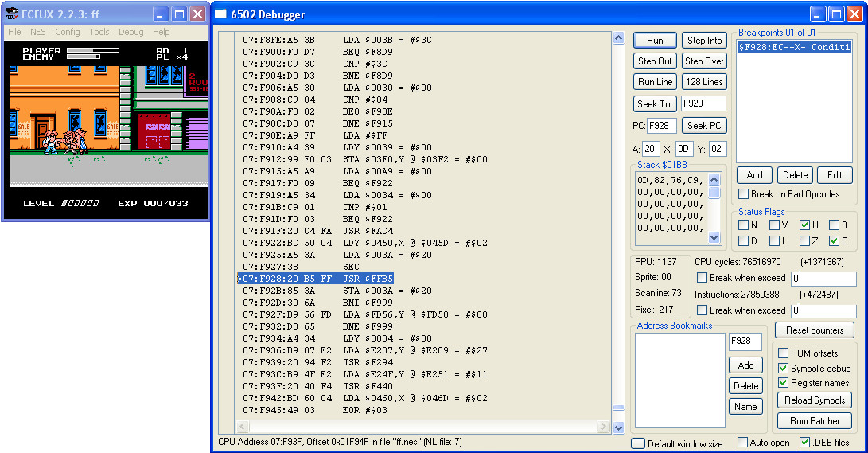Select breakpoint $F928 in breakpoints list
This screenshot has height=453, width=868.
coord(794,47)
